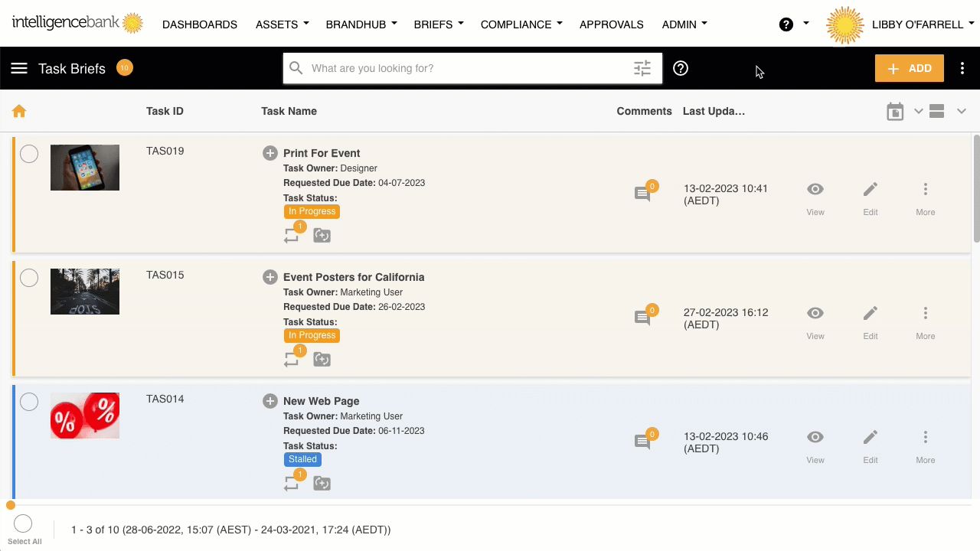Select the TAS019 task checkbox

(x=29, y=154)
